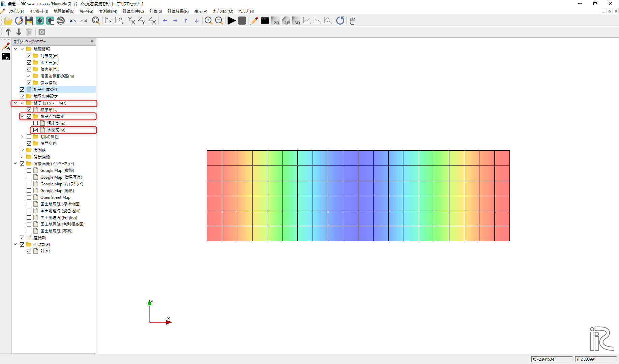
Task: Click the globe export icon
Action: [61, 21]
